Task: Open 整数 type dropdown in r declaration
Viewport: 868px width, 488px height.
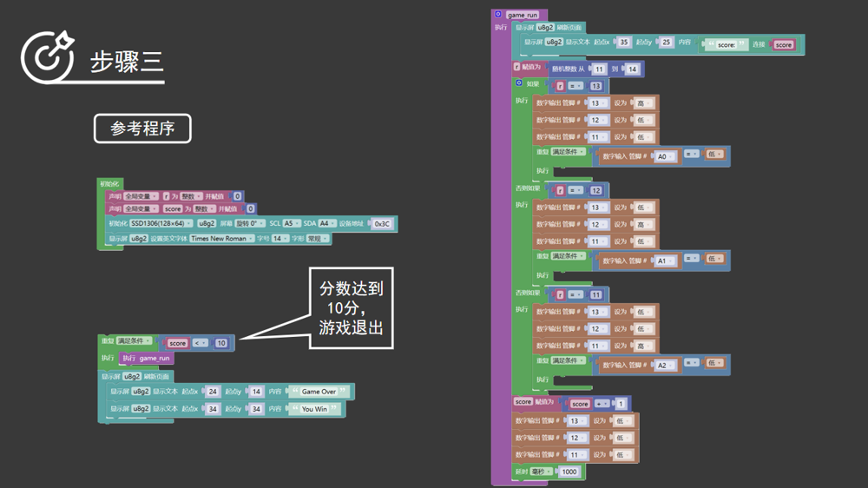Action: (192, 196)
